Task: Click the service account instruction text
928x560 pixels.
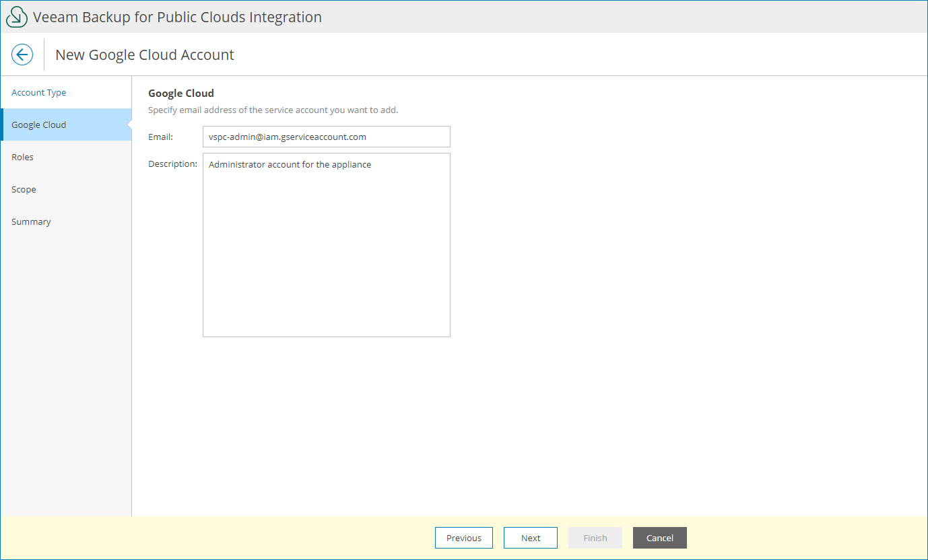Action: tap(273, 110)
